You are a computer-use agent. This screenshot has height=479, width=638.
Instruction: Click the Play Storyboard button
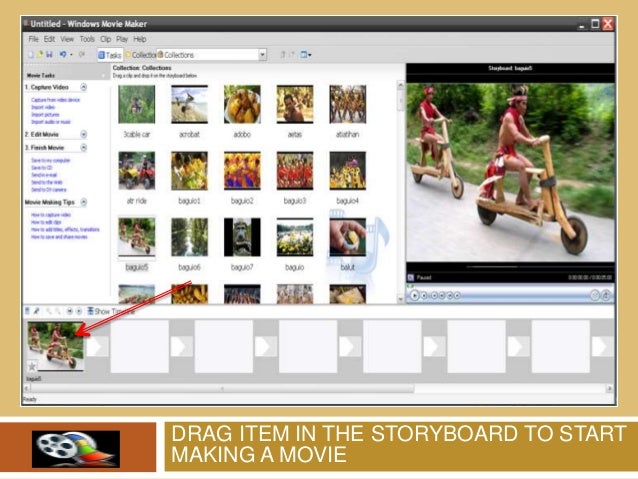(79, 311)
